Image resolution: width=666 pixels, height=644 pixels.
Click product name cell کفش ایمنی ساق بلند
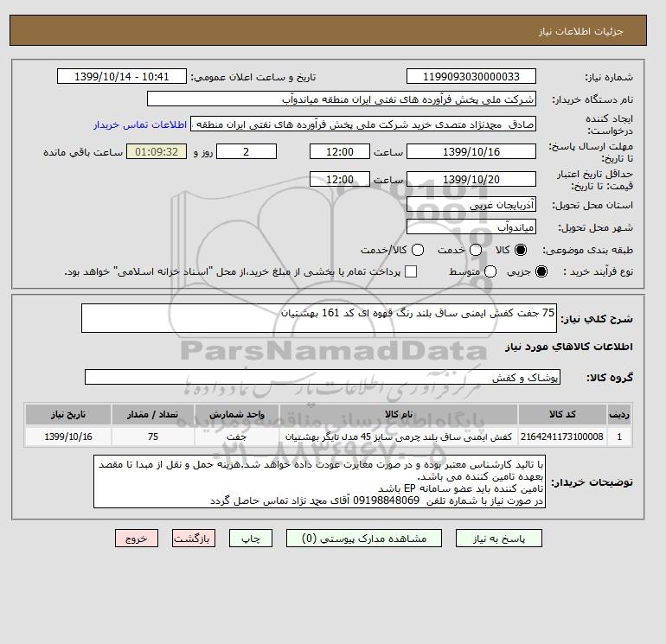[x=399, y=437]
